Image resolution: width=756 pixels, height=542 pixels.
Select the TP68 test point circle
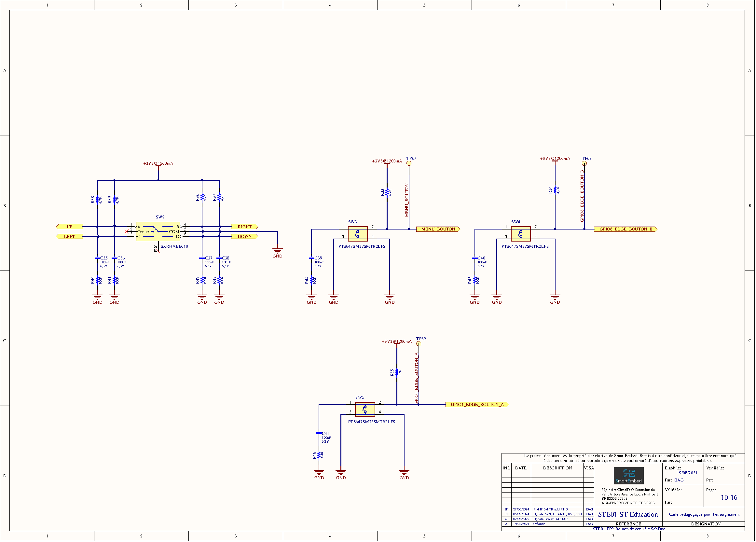click(584, 163)
